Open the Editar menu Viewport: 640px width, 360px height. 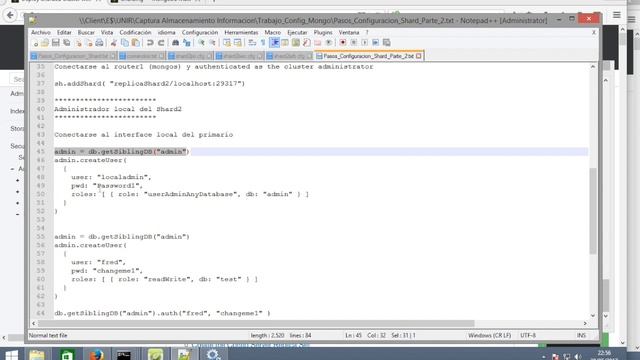[x=64, y=32]
